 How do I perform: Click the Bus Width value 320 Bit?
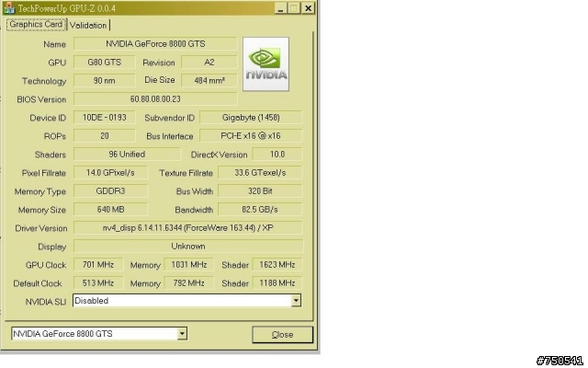pos(260,191)
